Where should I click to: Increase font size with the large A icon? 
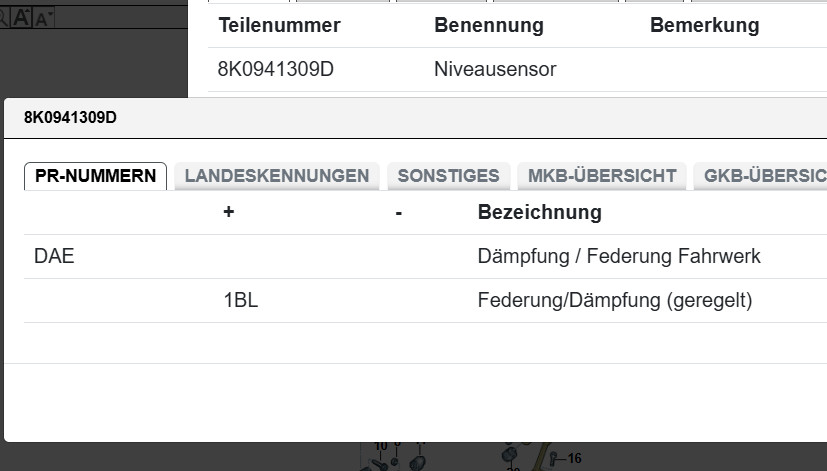(21, 17)
